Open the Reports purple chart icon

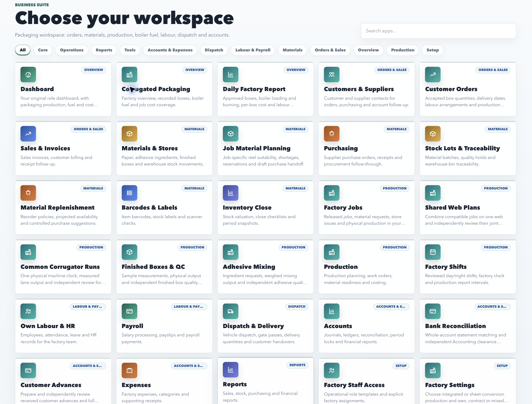230,370
